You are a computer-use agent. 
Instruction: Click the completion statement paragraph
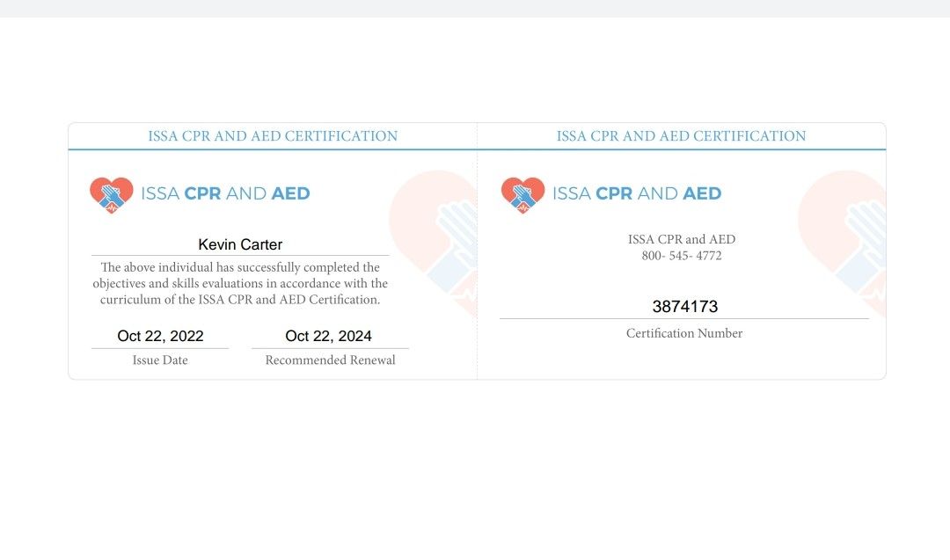240,283
